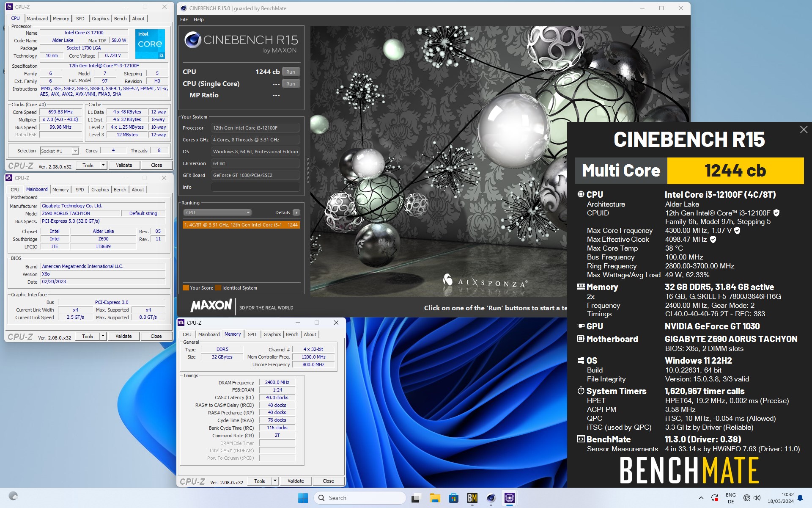812x508 pixels.
Task: Open the Help menu in Cinebench
Action: pos(199,19)
